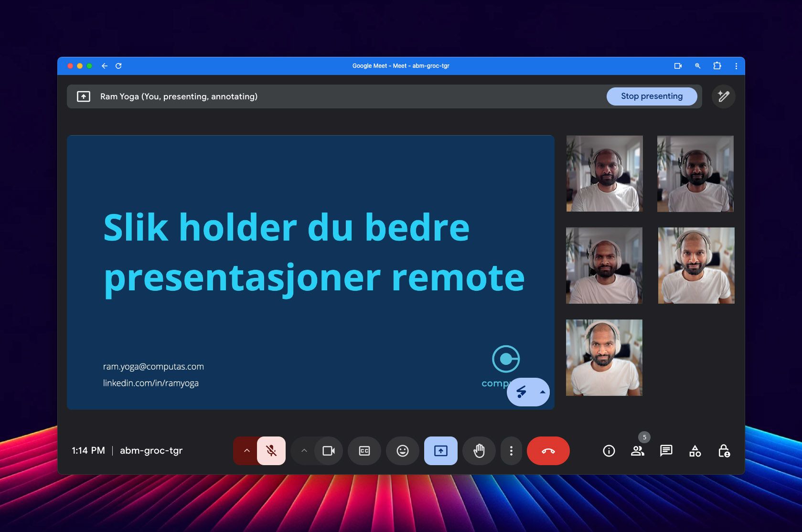The image size is (802, 532).
Task: Click linkedin.com/in/ramyoga on the slide
Action: 151,383
